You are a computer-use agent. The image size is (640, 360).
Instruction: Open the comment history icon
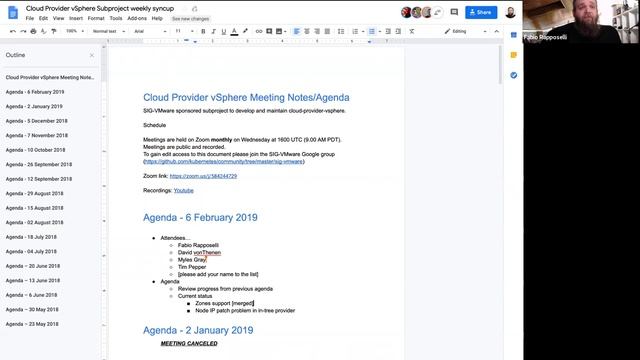coord(454,12)
